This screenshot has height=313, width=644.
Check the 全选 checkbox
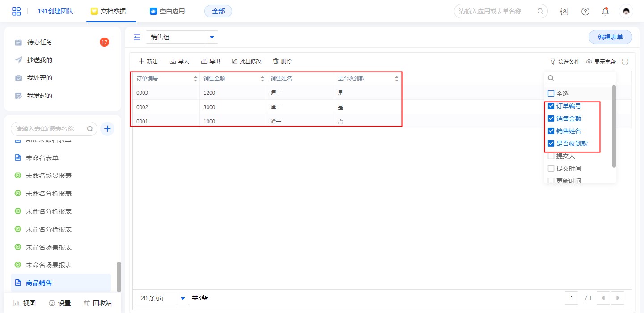click(x=551, y=93)
